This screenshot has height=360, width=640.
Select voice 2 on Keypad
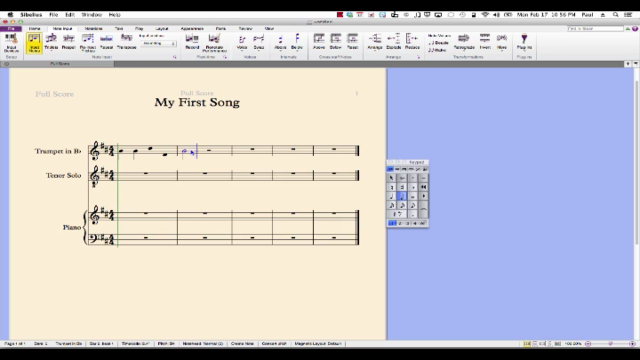click(x=400, y=223)
